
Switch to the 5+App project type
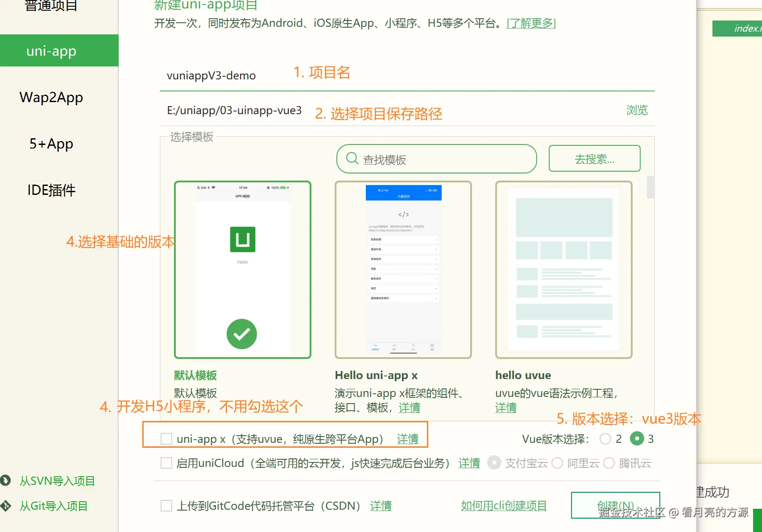(51, 144)
